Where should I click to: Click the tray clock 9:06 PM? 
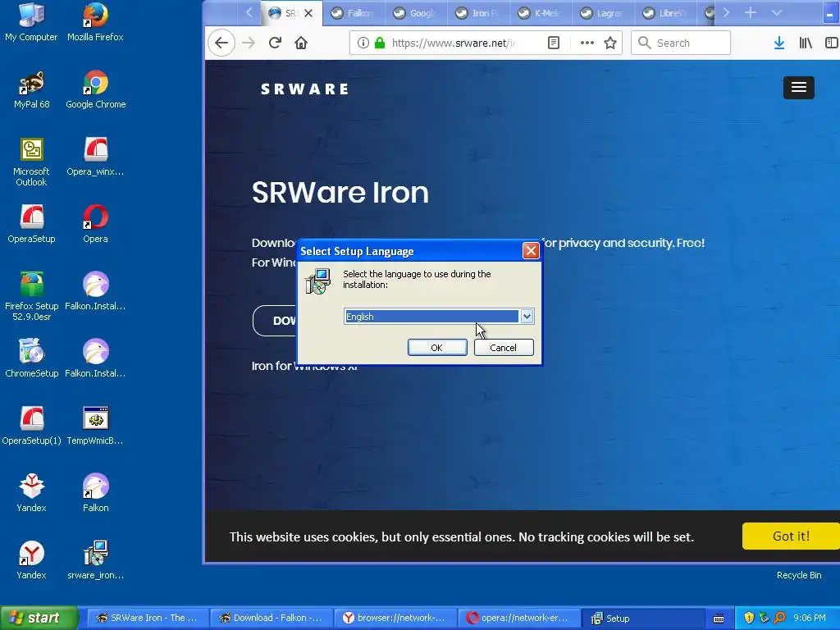point(810,618)
